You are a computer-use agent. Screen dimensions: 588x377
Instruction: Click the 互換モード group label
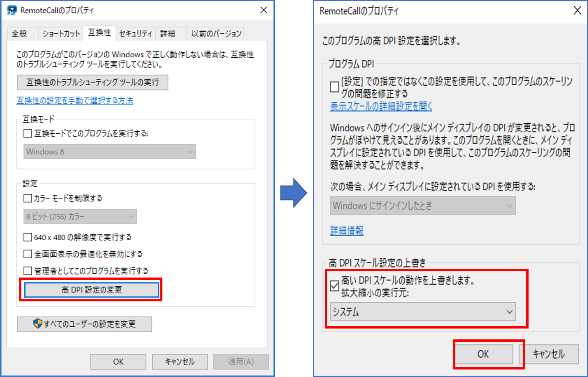coord(39,119)
